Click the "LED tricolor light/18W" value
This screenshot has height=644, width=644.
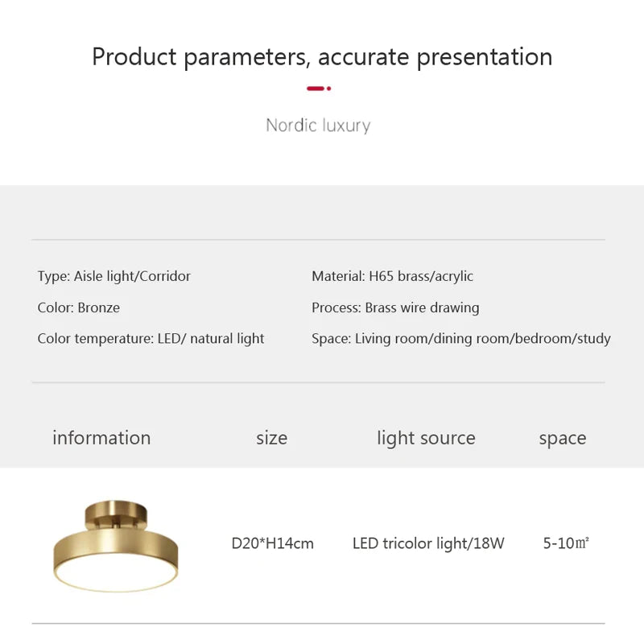pyautogui.click(x=428, y=543)
